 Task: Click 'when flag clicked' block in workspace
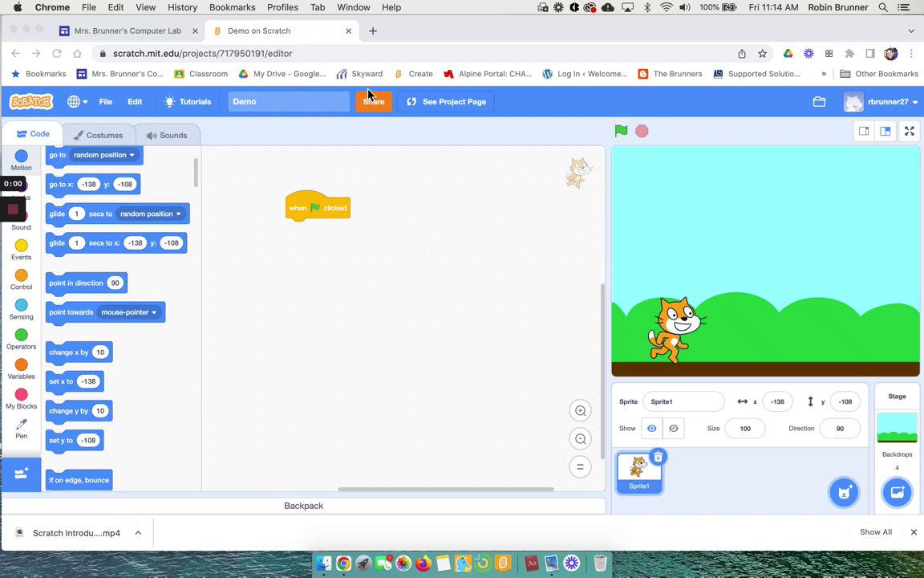(x=318, y=207)
